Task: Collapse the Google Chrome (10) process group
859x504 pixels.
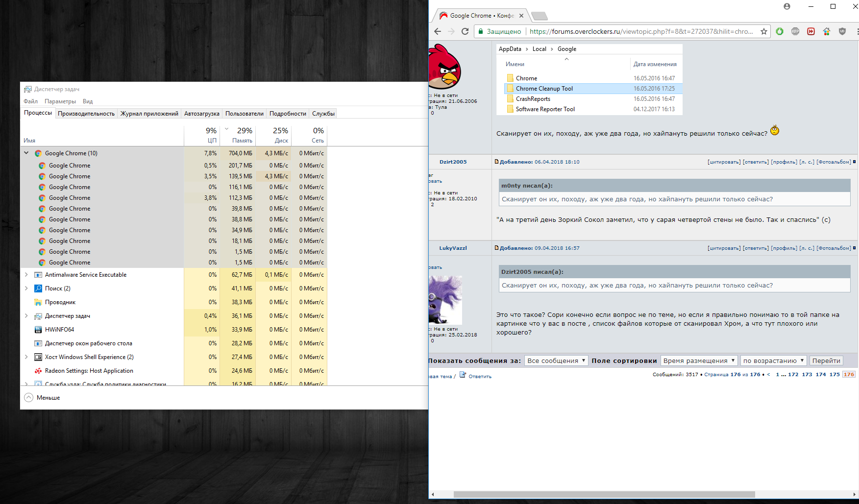Action: click(26, 153)
